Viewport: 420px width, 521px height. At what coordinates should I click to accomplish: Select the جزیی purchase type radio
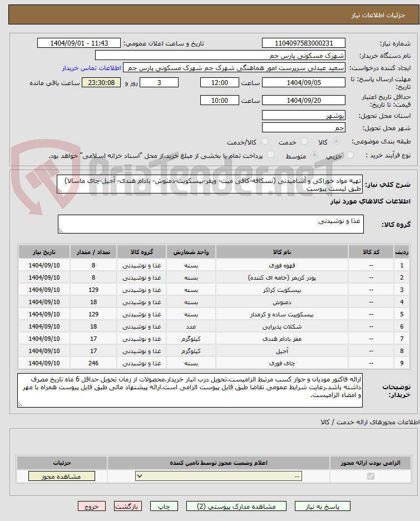(x=350, y=155)
